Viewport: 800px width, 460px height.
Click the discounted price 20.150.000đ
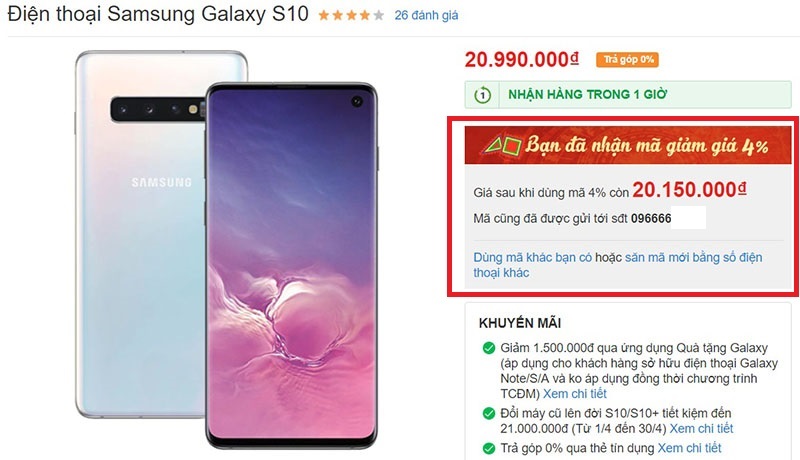coord(689,190)
